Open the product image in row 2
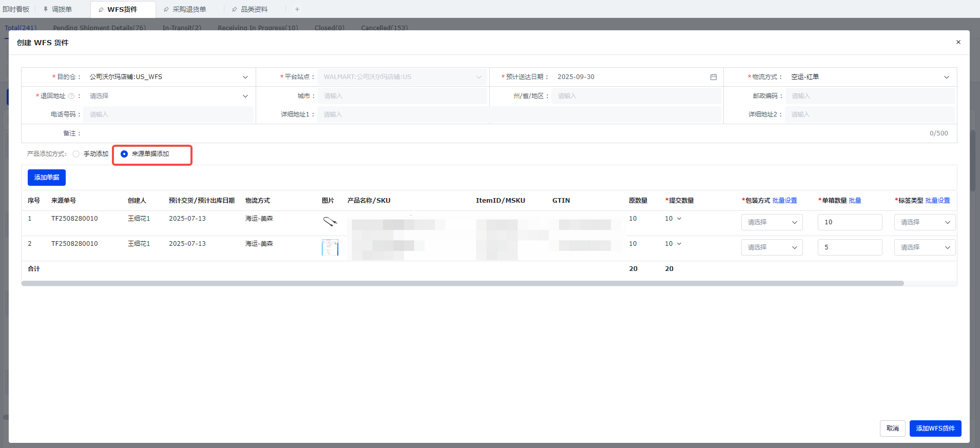 pyautogui.click(x=330, y=247)
